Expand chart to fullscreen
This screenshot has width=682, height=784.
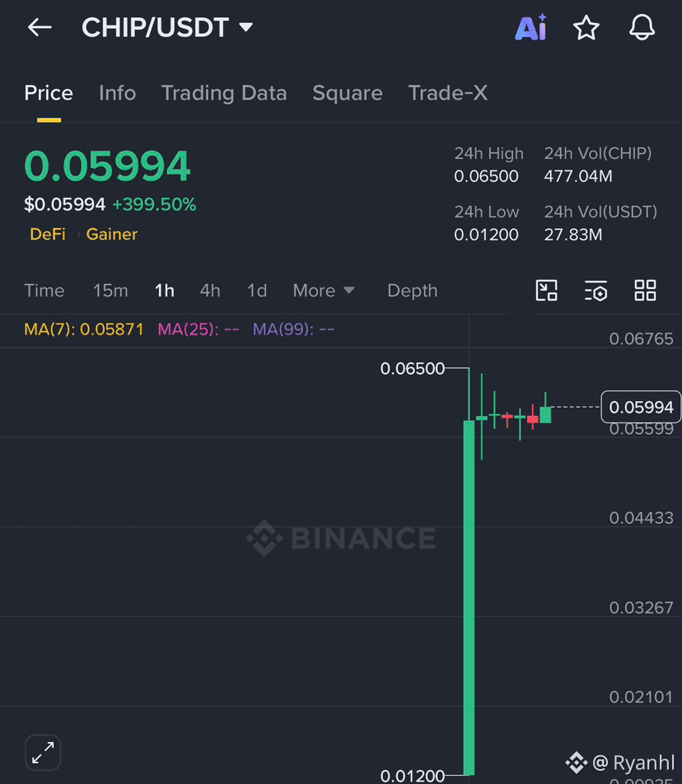43,753
